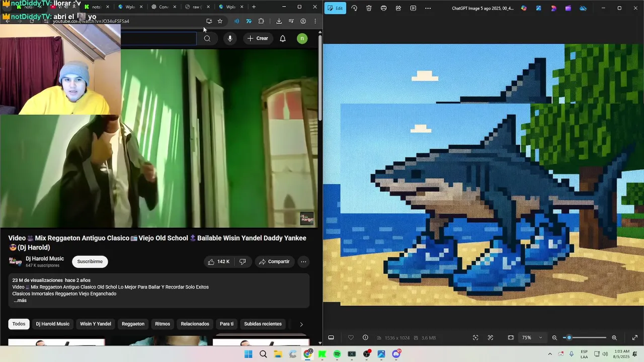Mark image as favorite with heart icon
The width and height of the screenshot is (644, 362).
click(351, 337)
